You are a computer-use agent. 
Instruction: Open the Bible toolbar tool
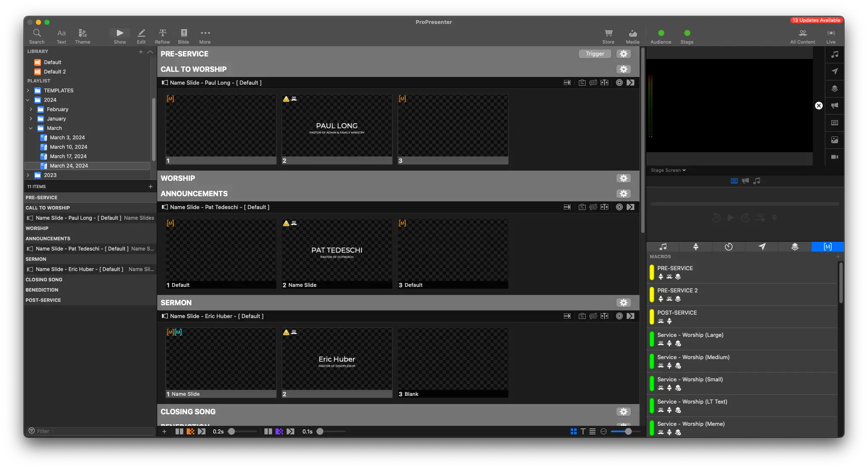click(x=183, y=36)
